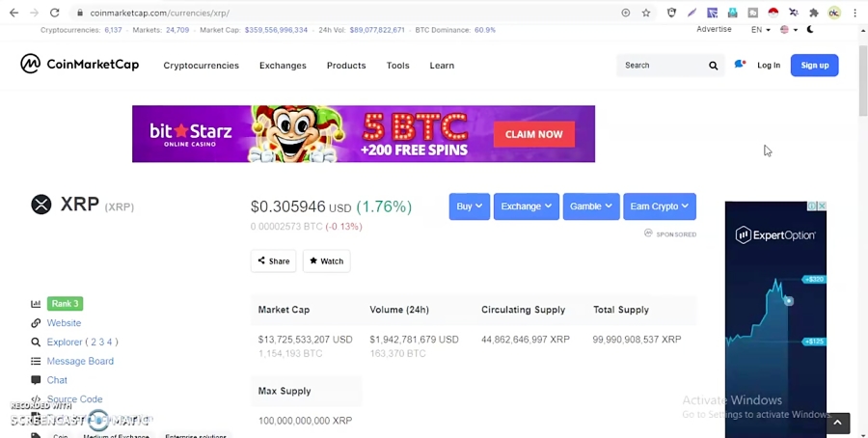The height and width of the screenshot is (438, 868).
Task: Open the Chat link
Action: [x=57, y=380]
